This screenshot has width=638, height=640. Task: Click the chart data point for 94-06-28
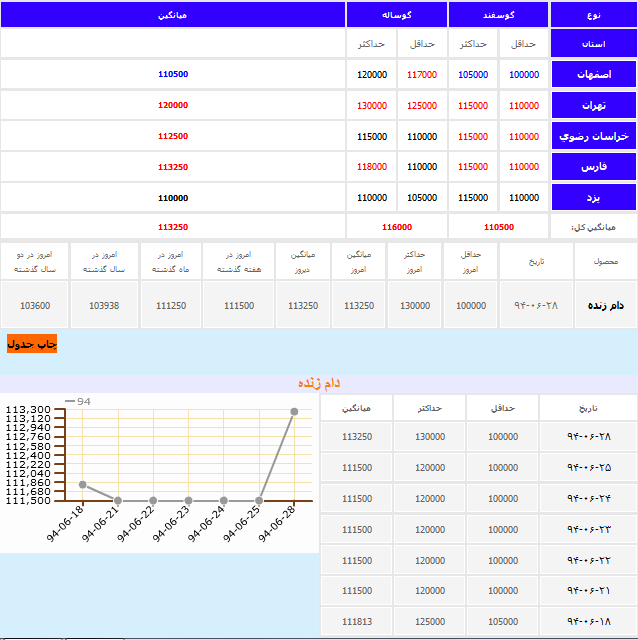[x=294, y=411]
